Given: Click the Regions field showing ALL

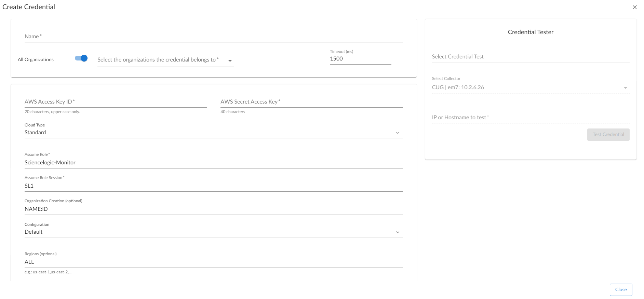Looking at the screenshot, I should coord(213,262).
